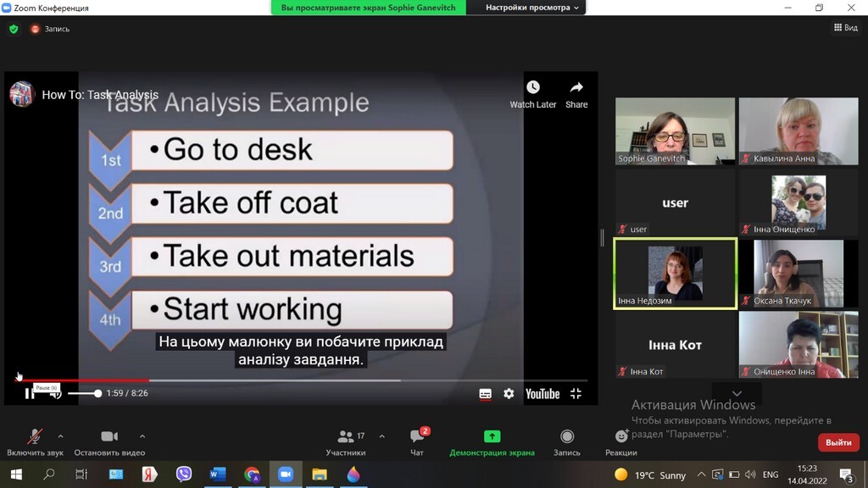868x488 pixels.
Task: Open Windows notification center icon
Action: click(845, 474)
